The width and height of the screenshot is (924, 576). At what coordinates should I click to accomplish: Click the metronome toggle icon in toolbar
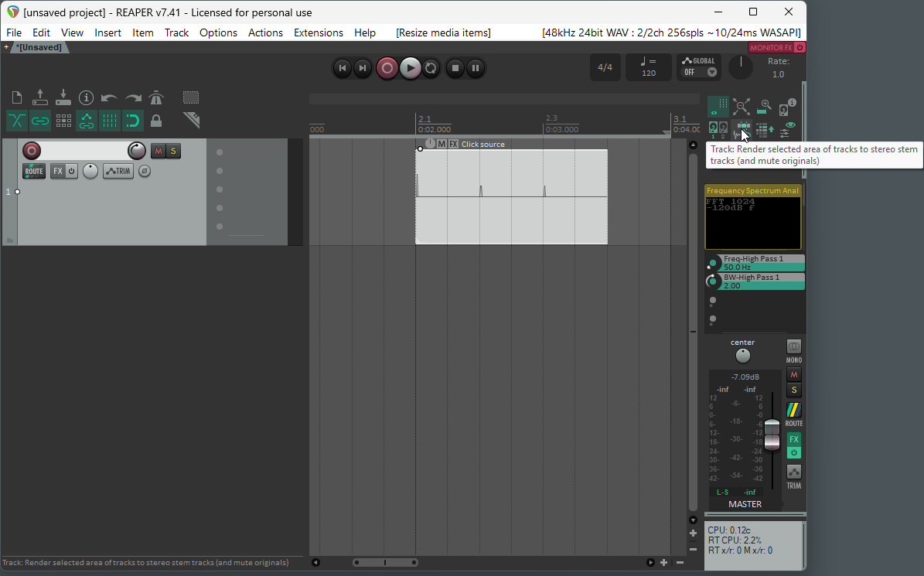click(x=156, y=97)
